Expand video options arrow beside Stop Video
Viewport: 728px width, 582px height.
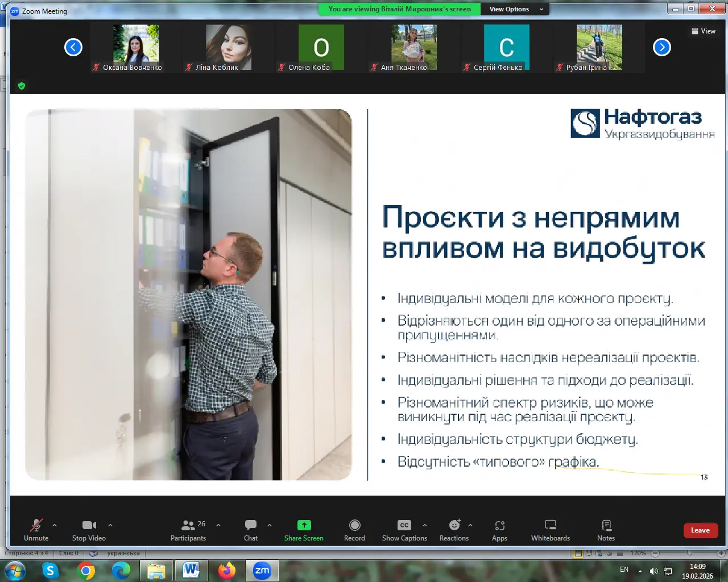click(110, 525)
